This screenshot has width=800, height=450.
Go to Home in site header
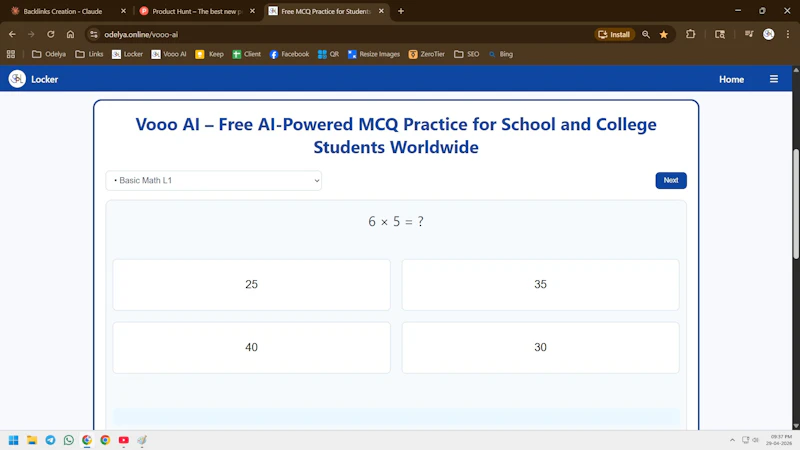click(x=731, y=80)
